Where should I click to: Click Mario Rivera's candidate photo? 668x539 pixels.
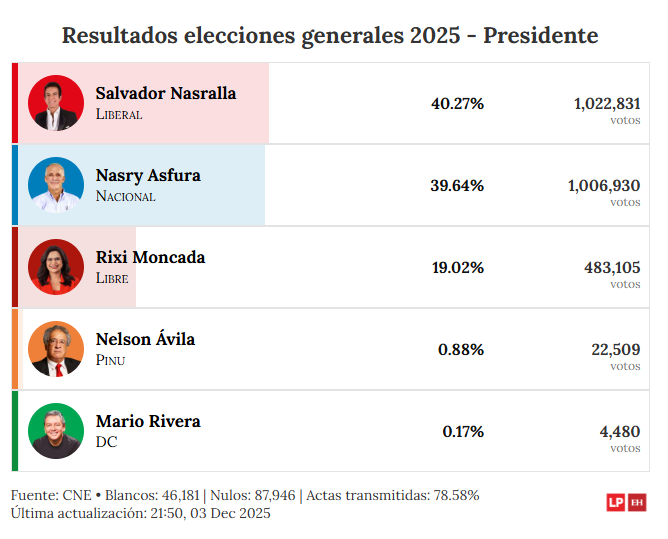click(56, 431)
